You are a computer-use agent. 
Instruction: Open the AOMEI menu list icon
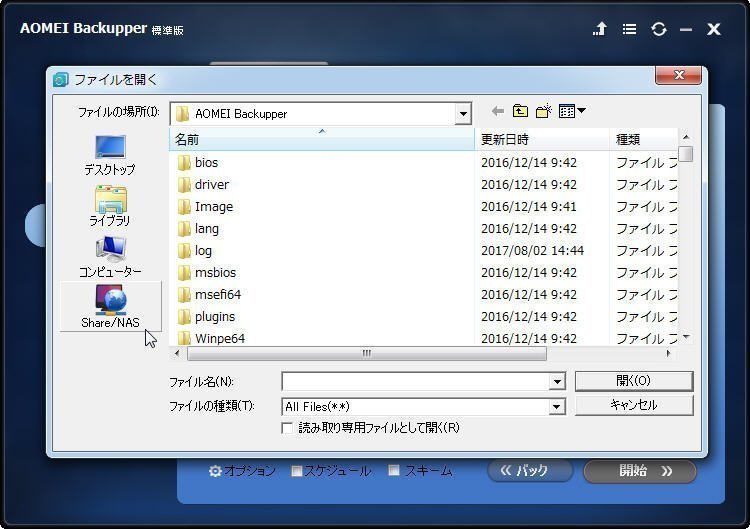(629, 29)
